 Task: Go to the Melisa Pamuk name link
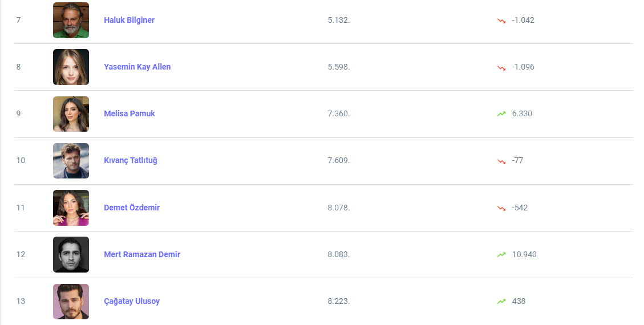[x=129, y=113]
